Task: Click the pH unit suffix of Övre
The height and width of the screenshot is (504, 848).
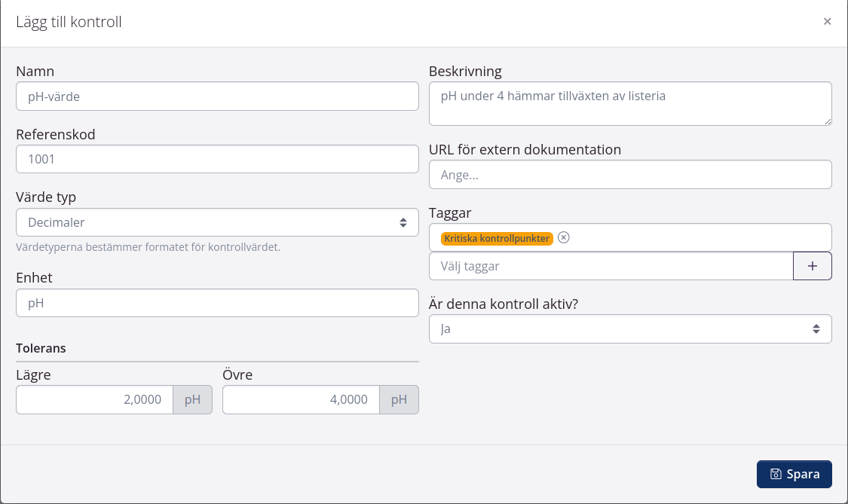Action: tap(399, 399)
